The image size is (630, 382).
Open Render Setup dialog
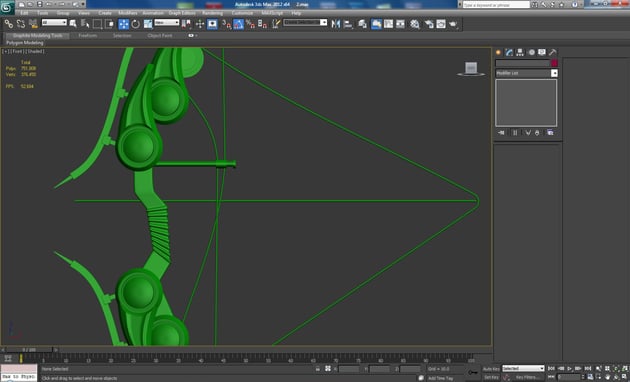coord(429,24)
